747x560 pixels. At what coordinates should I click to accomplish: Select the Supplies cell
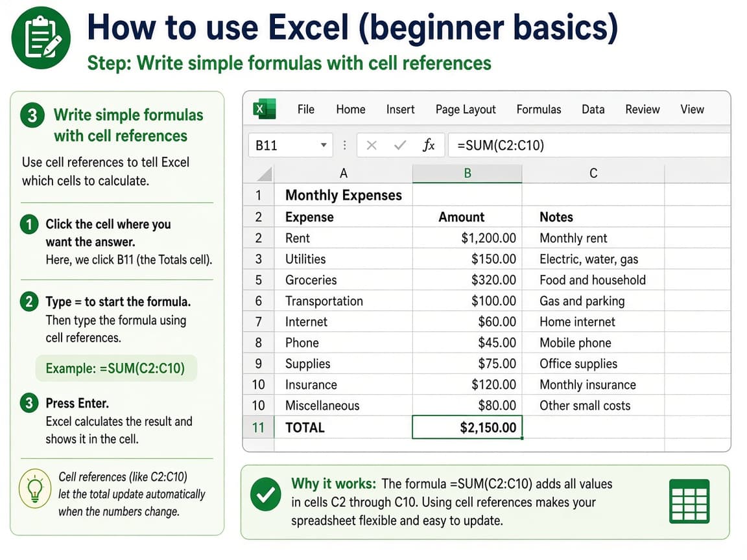[344, 364]
